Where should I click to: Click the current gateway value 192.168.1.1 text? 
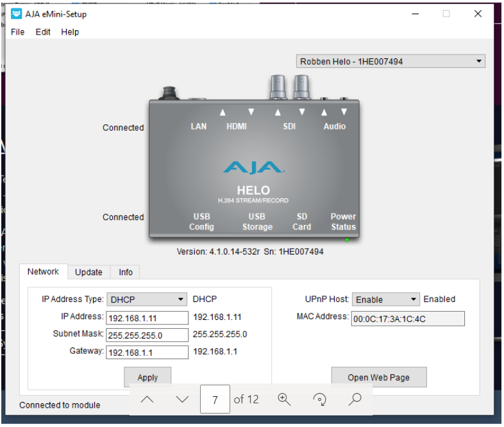[215, 351]
